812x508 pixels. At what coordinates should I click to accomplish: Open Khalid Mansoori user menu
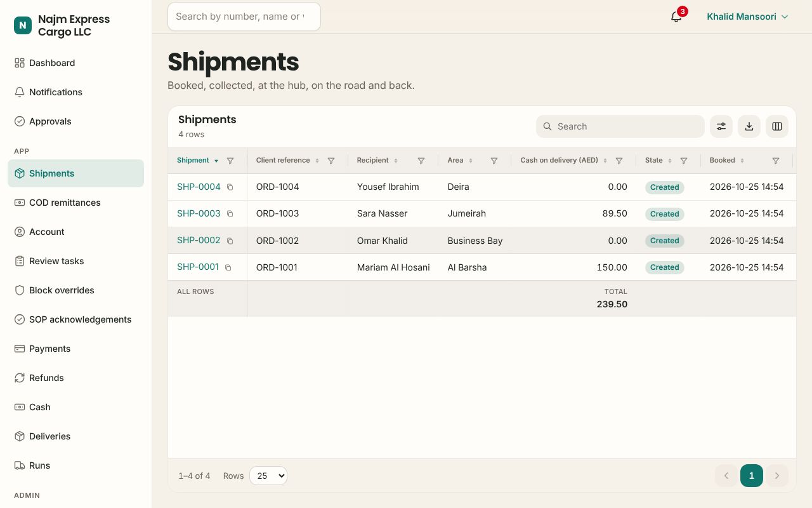pos(747,17)
